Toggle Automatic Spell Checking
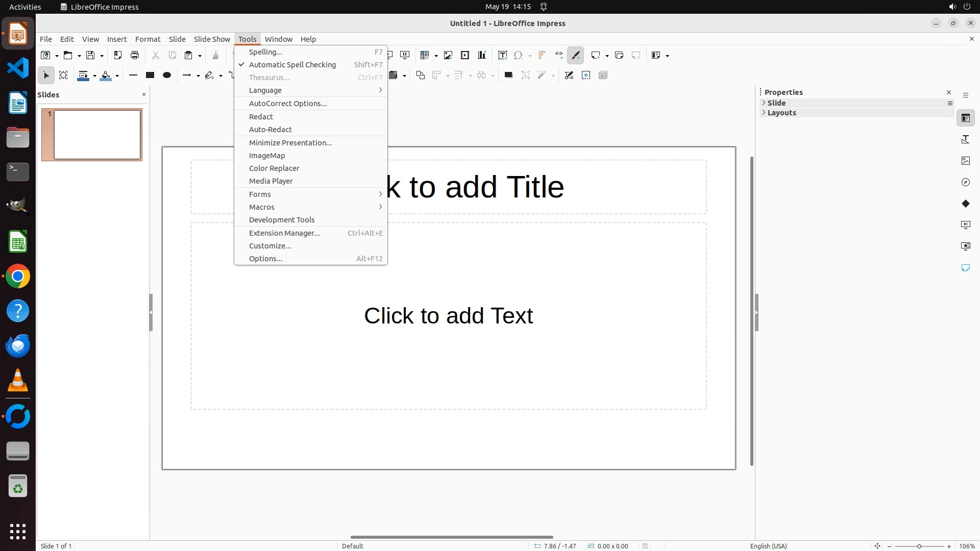The height and width of the screenshot is (551, 980). [292, 65]
